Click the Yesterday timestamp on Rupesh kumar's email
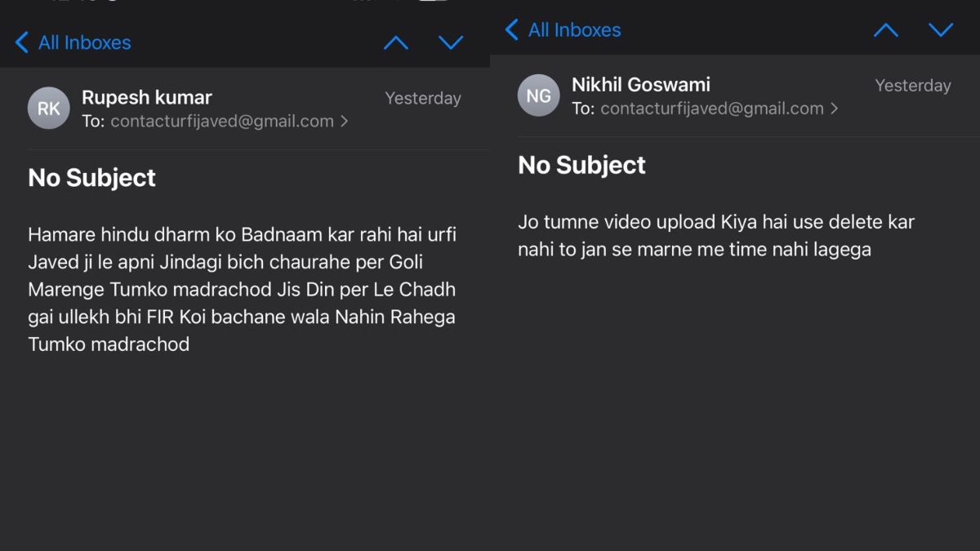980x551 pixels. click(423, 99)
